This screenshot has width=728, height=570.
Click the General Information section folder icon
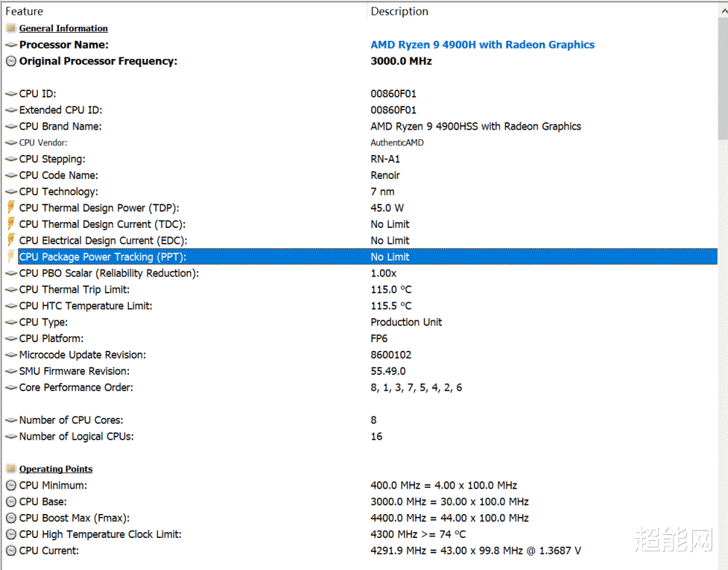[11, 28]
